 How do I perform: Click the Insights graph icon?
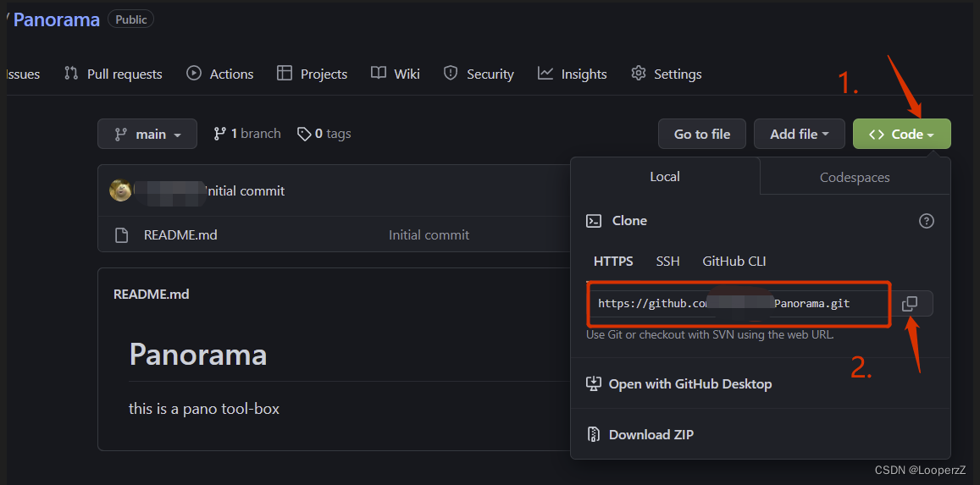[545, 73]
